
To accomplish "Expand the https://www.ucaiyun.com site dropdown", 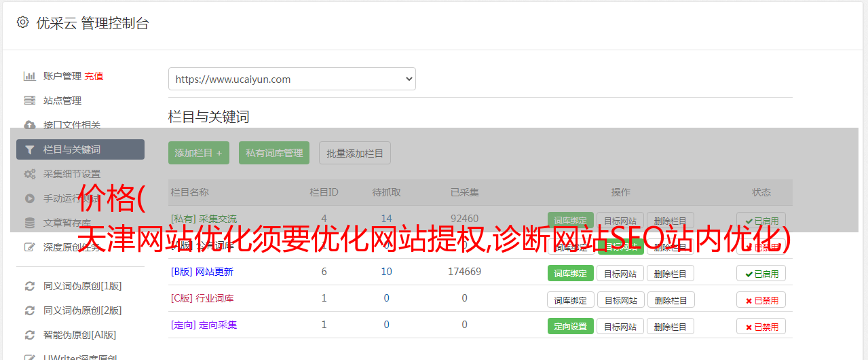I will coord(292,79).
